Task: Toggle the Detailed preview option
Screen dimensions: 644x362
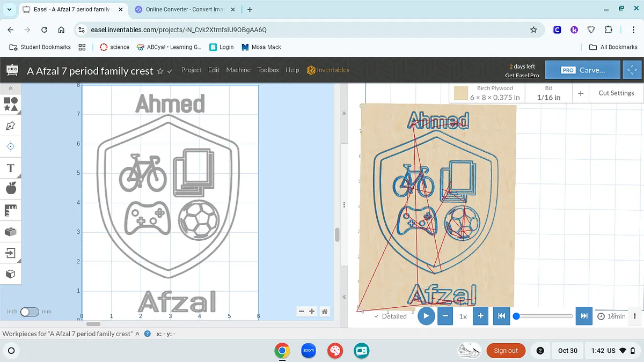Action: coord(390,316)
